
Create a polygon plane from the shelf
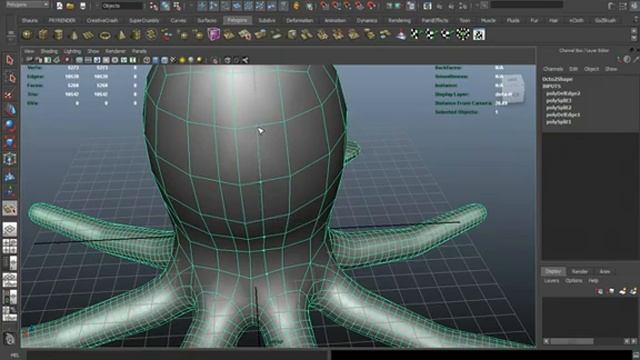pyautogui.click(x=89, y=36)
